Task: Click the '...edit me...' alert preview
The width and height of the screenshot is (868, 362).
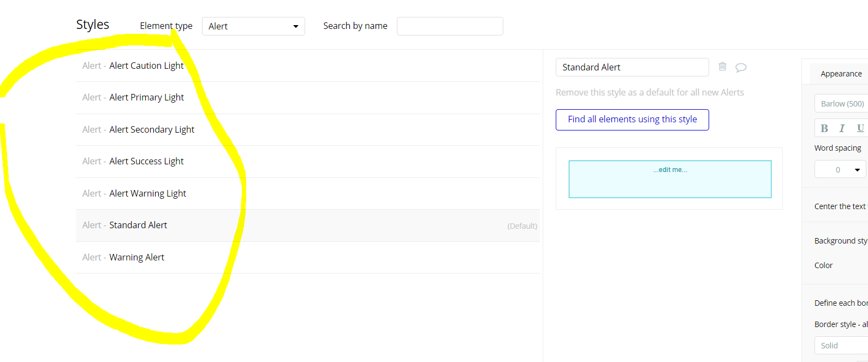Action: pos(670,179)
